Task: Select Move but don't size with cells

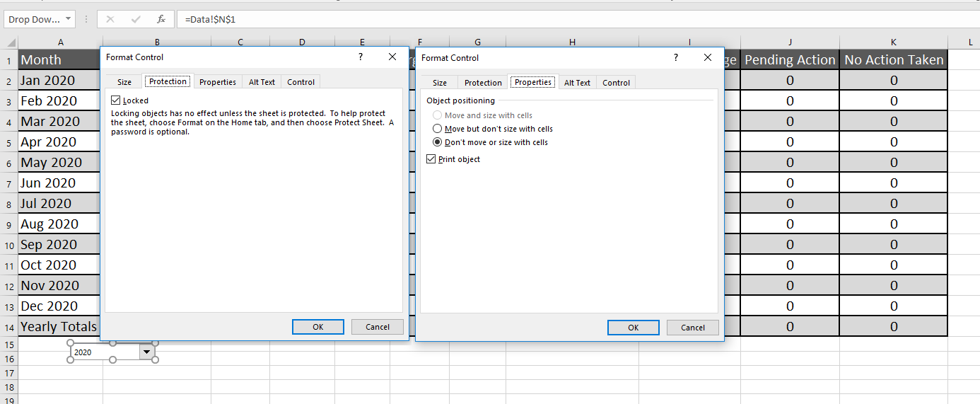Action: pos(437,129)
